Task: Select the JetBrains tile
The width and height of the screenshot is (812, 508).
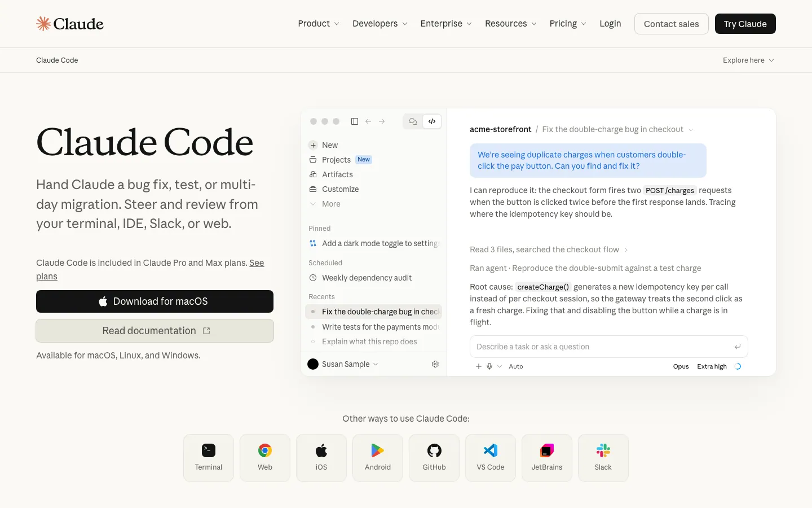Action: 547,458
